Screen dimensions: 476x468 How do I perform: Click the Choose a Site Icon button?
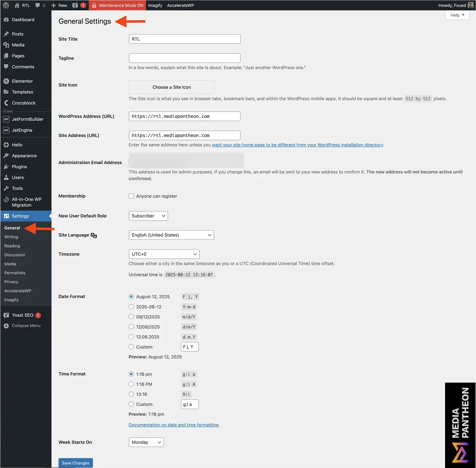(172, 87)
